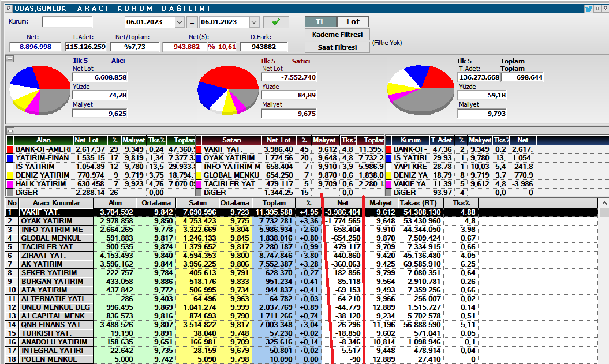Open the end date dropdown
Image resolution: width=609 pixels, height=364 pixels.
pos(254,22)
